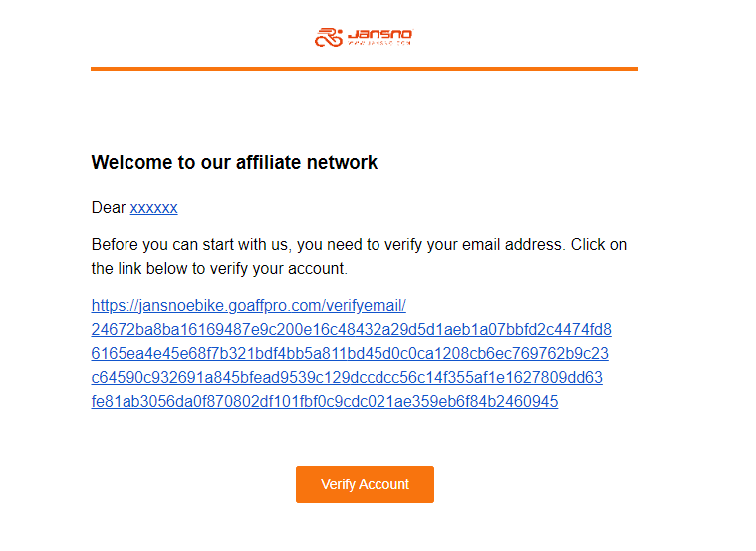Click the orange divider line below the logo
The height and width of the screenshot is (551, 756).
click(365, 69)
